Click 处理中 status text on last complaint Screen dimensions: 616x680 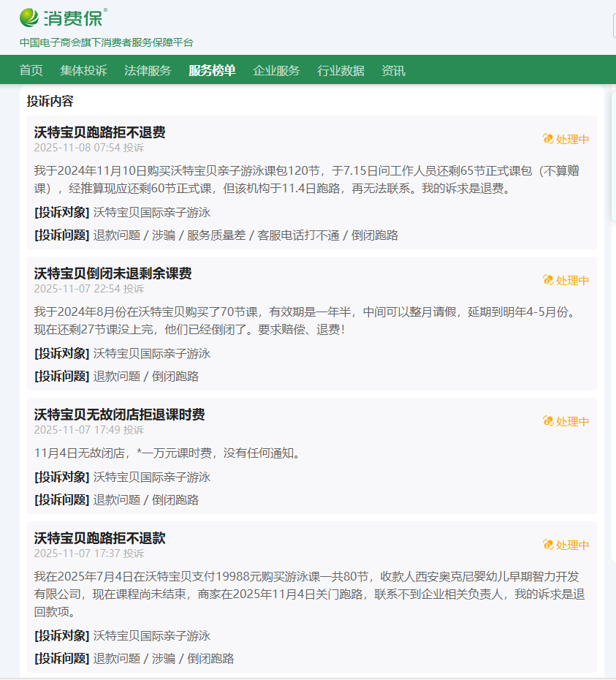tap(572, 545)
